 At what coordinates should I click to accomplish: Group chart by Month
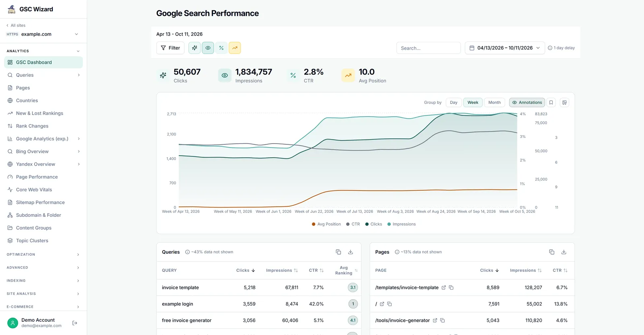494,103
